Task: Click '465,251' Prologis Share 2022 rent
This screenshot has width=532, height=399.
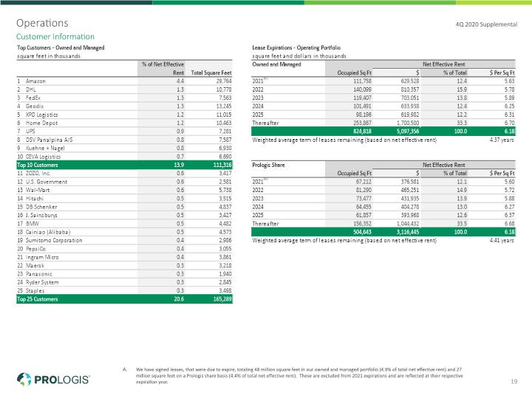Action: [410, 190]
